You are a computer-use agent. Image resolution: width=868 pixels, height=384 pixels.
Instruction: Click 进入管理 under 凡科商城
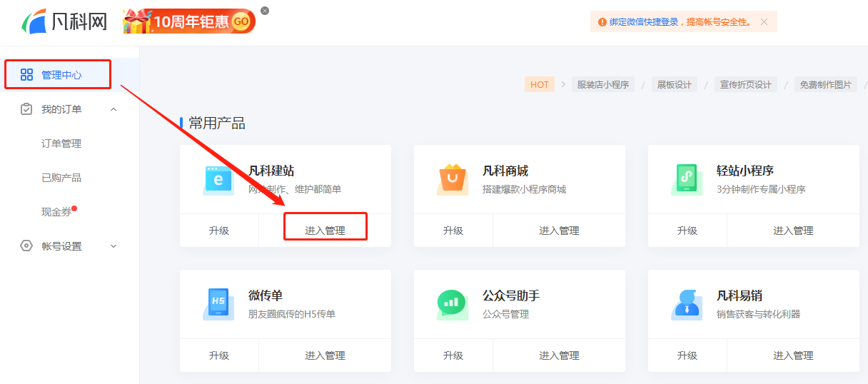coord(560,231)
